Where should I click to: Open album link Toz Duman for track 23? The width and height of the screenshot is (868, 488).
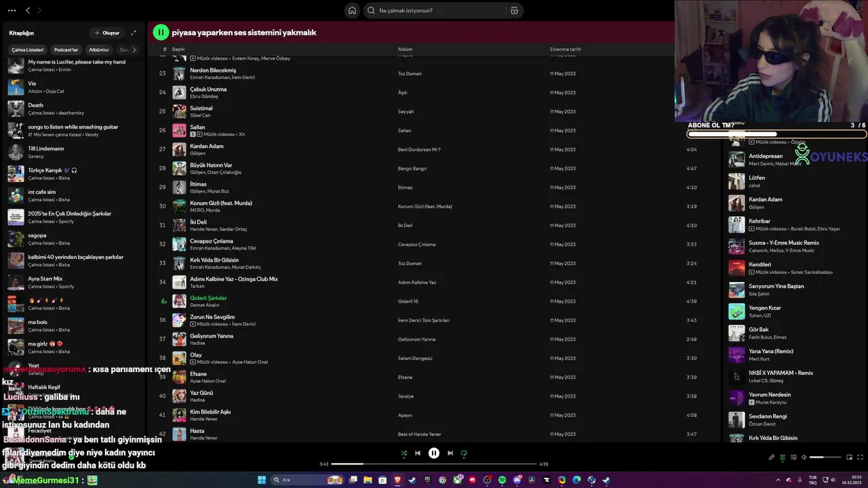[410, 73]
